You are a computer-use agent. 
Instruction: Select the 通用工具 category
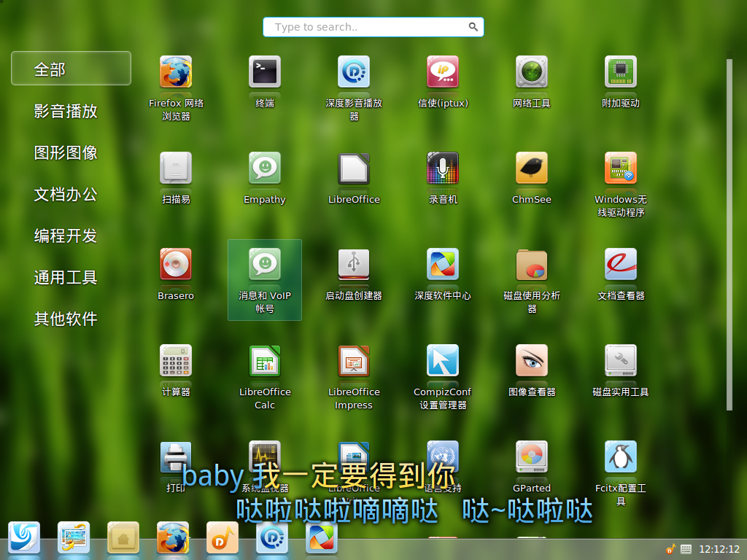click(x=66, y=276)
